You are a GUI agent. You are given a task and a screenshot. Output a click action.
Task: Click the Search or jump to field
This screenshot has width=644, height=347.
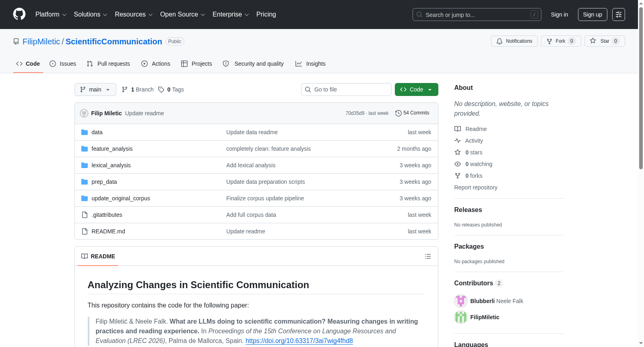tap(477, 15)
